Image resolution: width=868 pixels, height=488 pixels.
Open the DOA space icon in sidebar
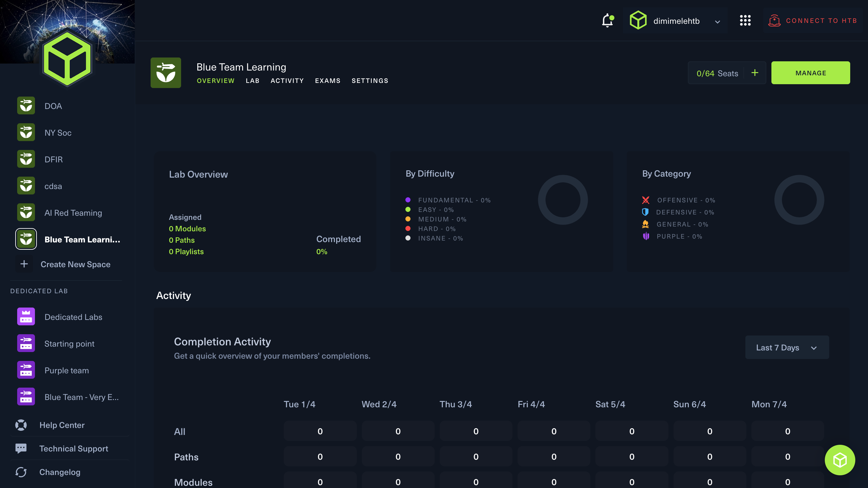[x=26, y=106]
